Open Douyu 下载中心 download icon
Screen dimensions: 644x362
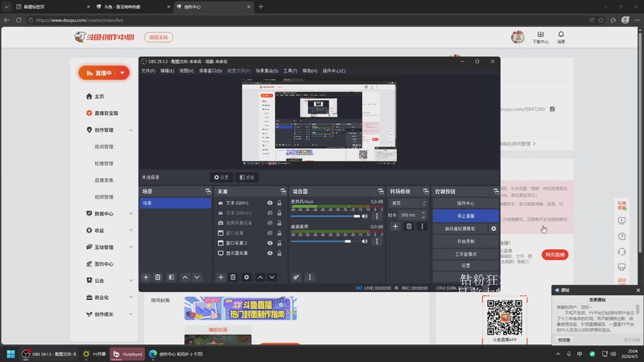pyautogui.click(x=540, y=37)
